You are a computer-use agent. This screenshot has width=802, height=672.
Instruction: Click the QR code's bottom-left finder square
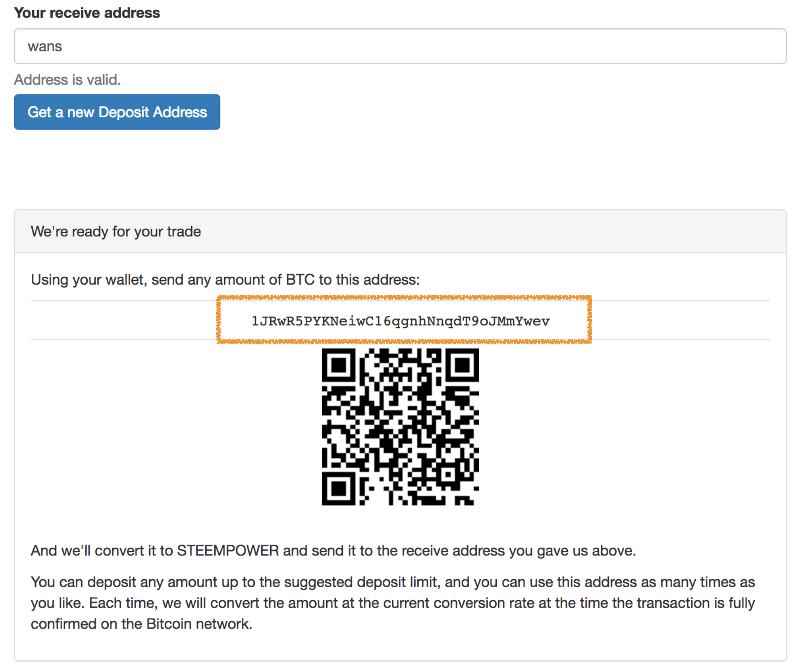(x=338, y=489)
